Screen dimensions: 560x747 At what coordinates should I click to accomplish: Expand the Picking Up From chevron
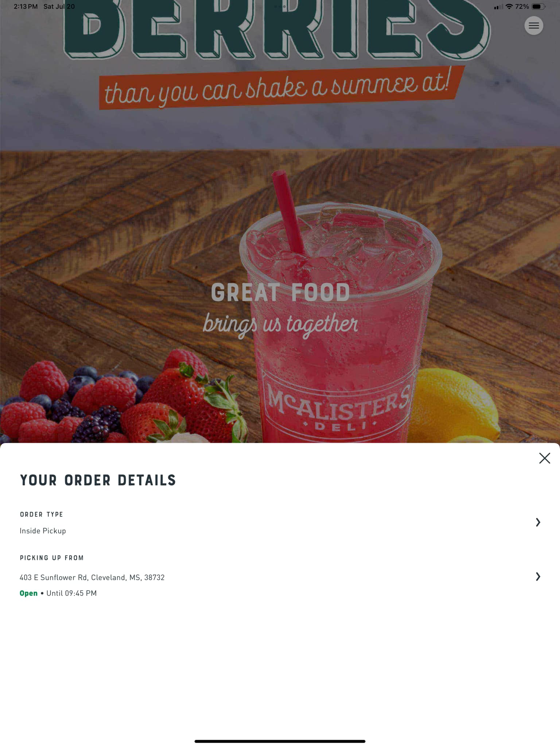[x=538, y=576]
